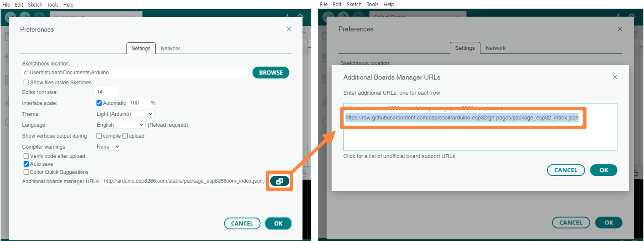Open the additional boards manager URLs editor icon
The image size is (644, 241).
pyautogui.click(x=279, y=181)
